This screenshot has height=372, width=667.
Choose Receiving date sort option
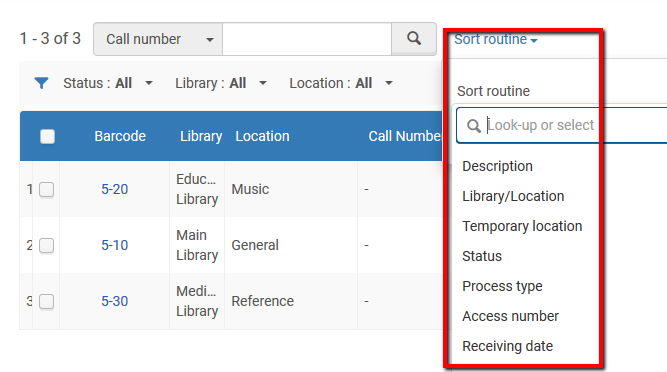507,346
